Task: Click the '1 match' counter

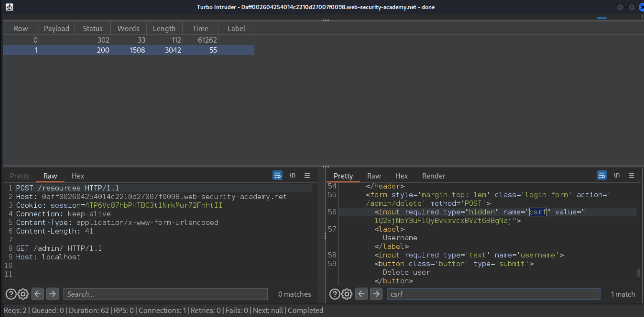Action: coord(623,294)
